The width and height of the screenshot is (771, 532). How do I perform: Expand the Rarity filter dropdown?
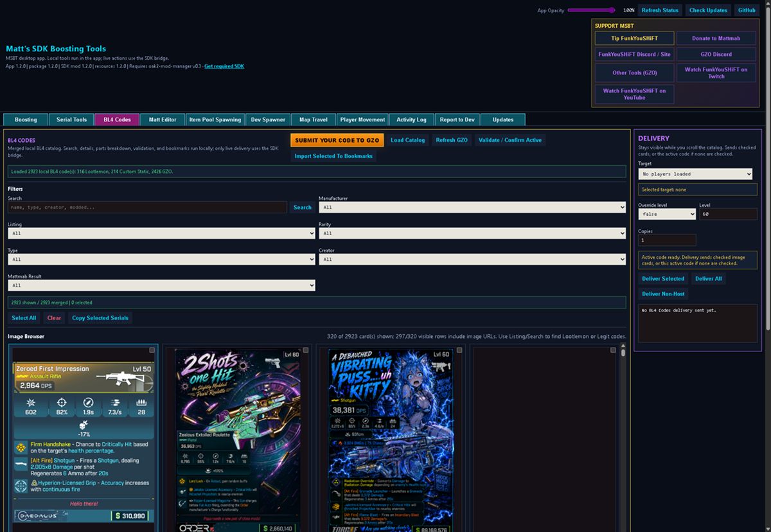click(472, 234)
